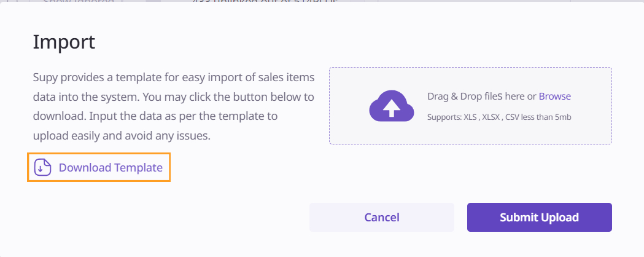This screenshot has height=257, width=644.
Task: Click the partially hidden 'Show Ignored' control above the dialog
Action: coord(79,2)
